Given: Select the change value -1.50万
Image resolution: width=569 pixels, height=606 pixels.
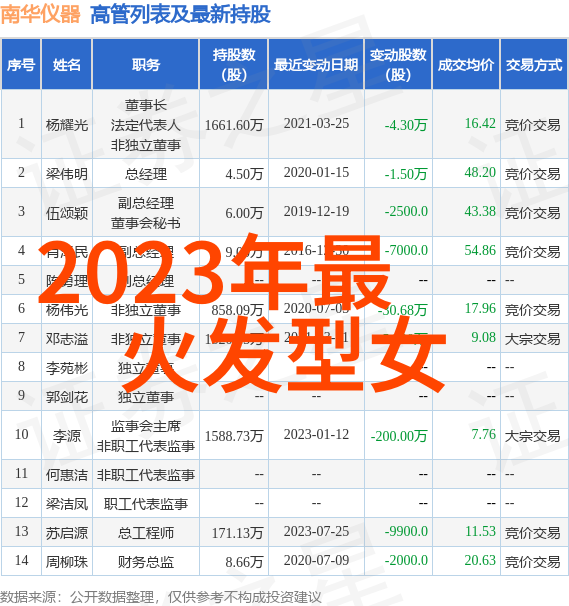Looking at the screenshot, I should tap(406, 174).
